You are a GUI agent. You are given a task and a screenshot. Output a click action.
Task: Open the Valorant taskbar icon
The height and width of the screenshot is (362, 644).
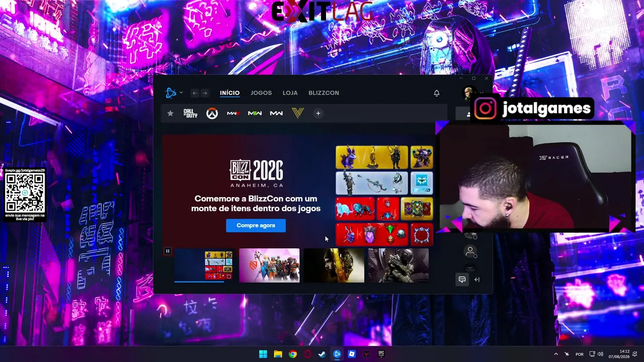click(367, 354)
